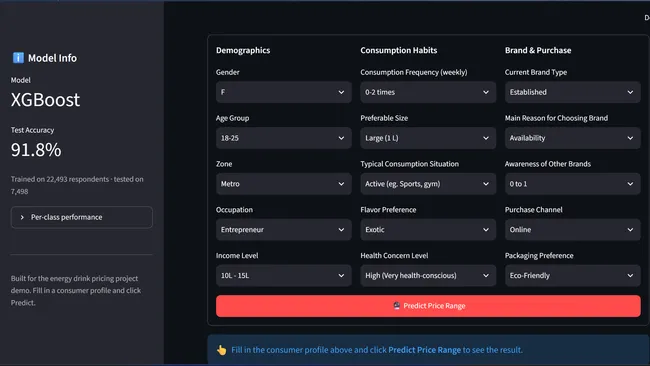This screenshot has height=366, width=650.
Task: Open the Preferable Size dropdown showing Large (1 L)
Action: point(428,138)
